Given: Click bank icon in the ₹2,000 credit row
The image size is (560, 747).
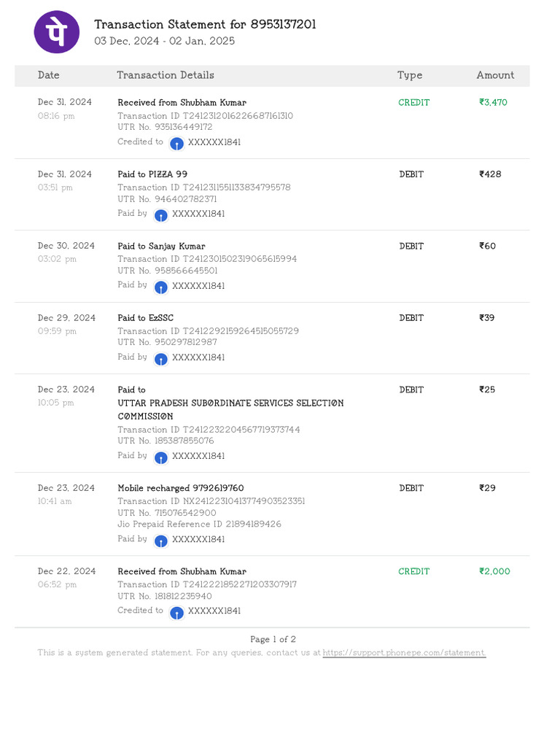Looking at the screenshot, I should click(x=176, y=612).
